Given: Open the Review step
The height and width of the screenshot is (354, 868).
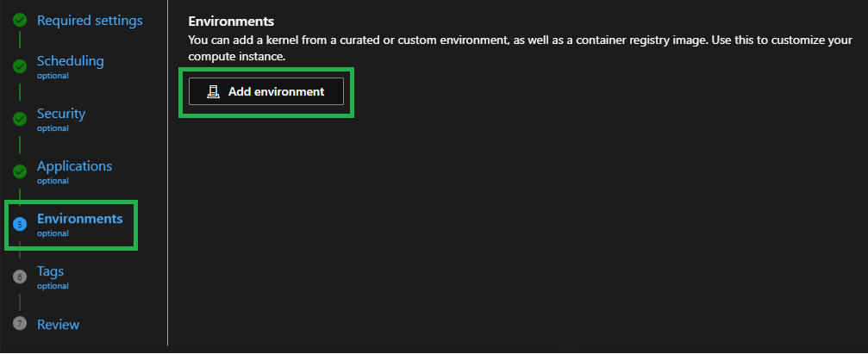Looking at the screenshot, I should pos(58,325).
